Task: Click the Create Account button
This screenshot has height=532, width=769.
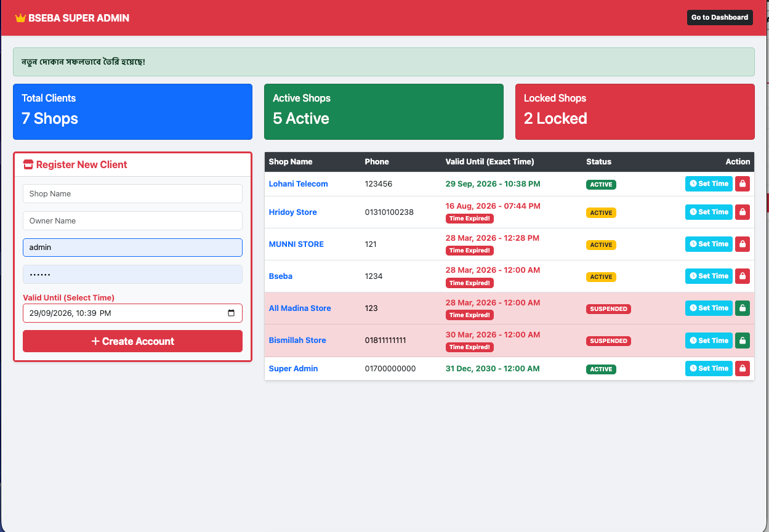Action: 132,341
